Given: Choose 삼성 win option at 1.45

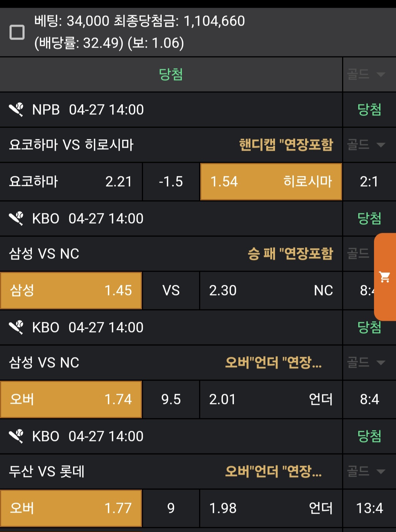Looking at the screenshot, I should (71, 291).
